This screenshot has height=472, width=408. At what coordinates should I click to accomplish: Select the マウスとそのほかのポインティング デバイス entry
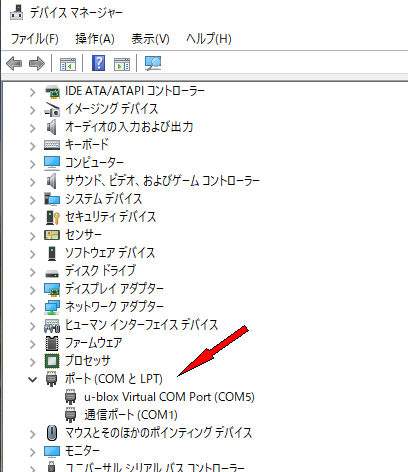pyautogui.click(x=158, y=433)
